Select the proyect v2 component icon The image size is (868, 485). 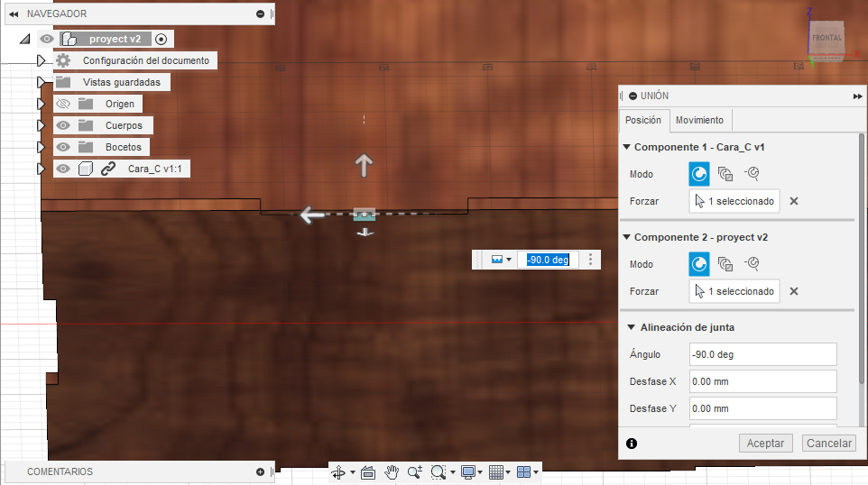pos(69,39)
